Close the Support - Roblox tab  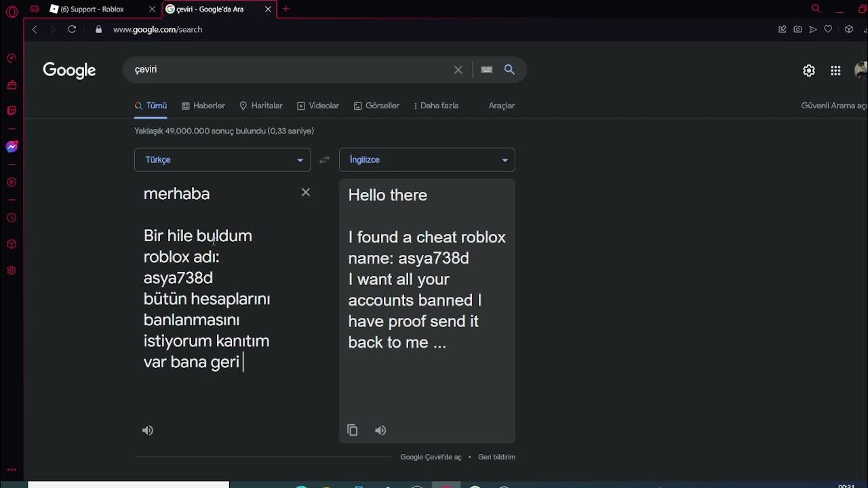152,9
